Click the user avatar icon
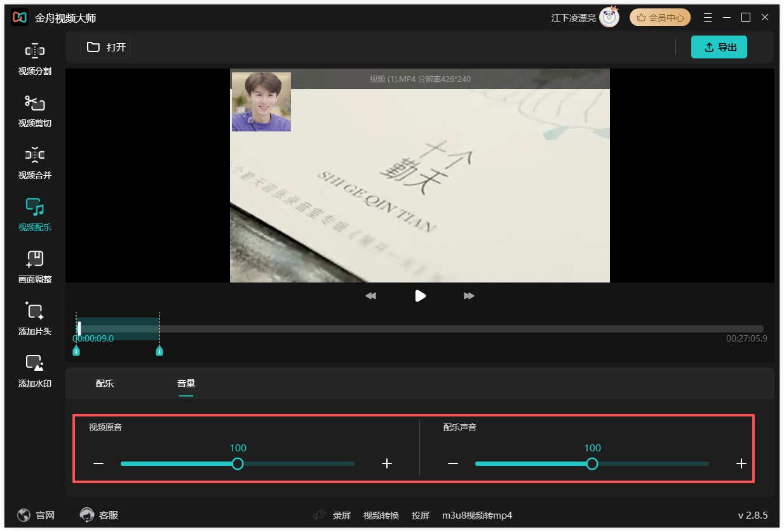Image resolution: width=784 pixels, height=532 pixels. pyautogui.click(x=609, y=17)
